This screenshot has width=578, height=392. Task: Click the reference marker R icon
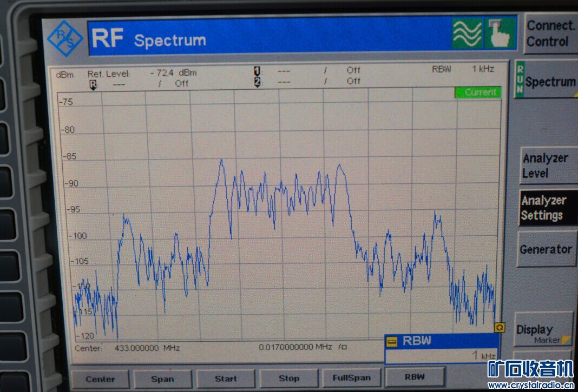[x=93, y=85]
